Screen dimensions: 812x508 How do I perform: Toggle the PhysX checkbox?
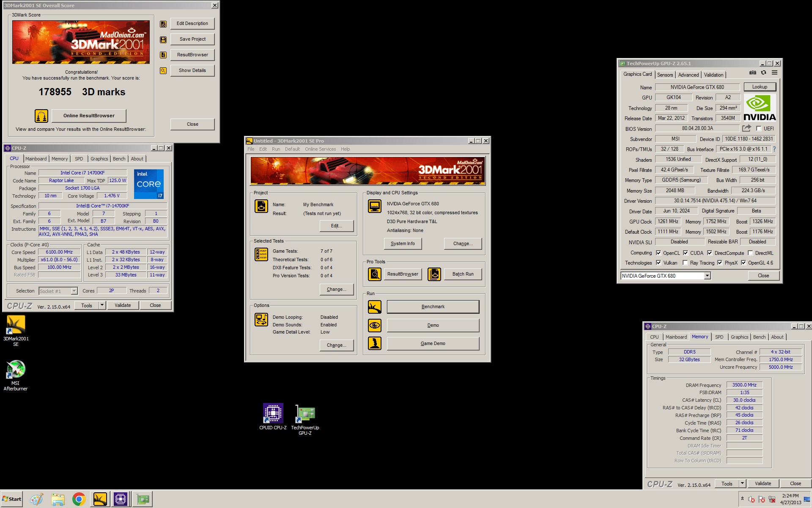[720, 263]
